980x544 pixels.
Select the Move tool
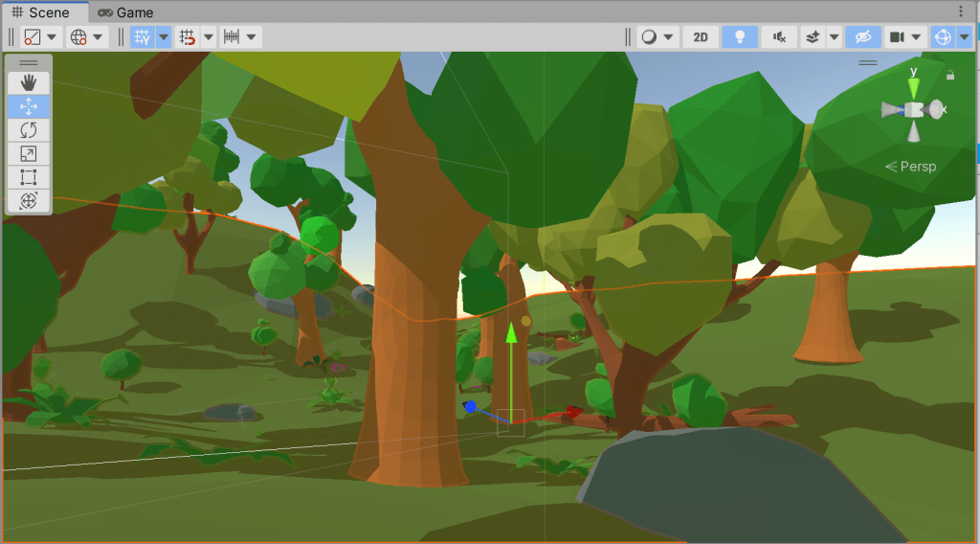pyautogui.click(x=29, y=106)
